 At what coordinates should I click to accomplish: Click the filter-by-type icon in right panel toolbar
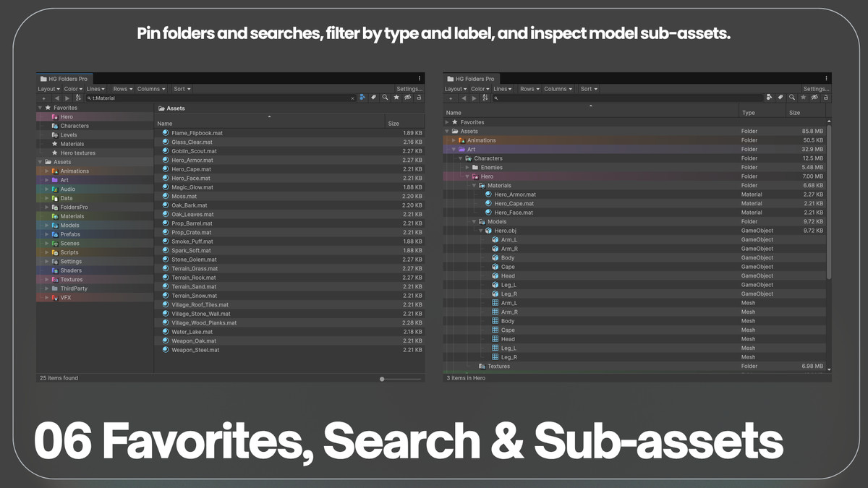(769, 97)
